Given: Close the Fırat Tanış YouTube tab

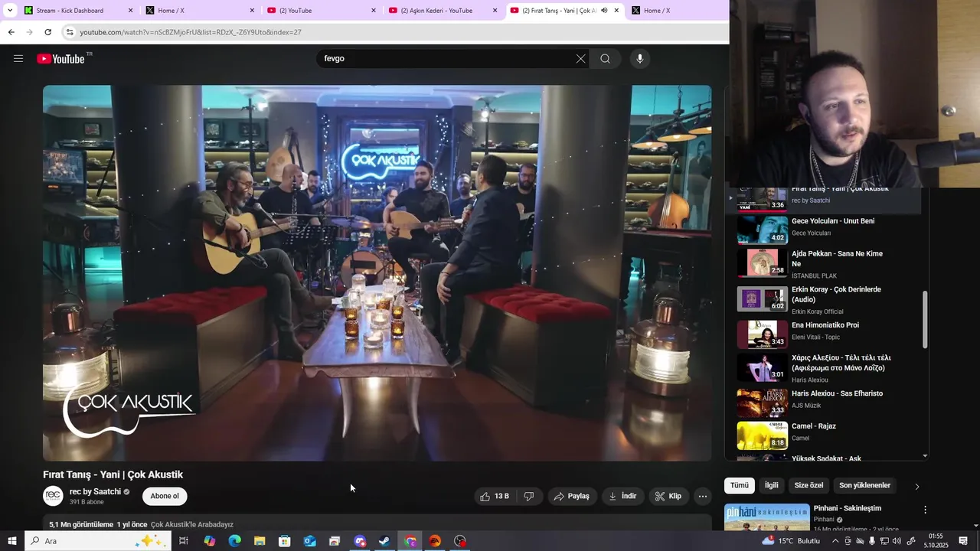Looking at the screenshot, I should (x=616, y=11).
